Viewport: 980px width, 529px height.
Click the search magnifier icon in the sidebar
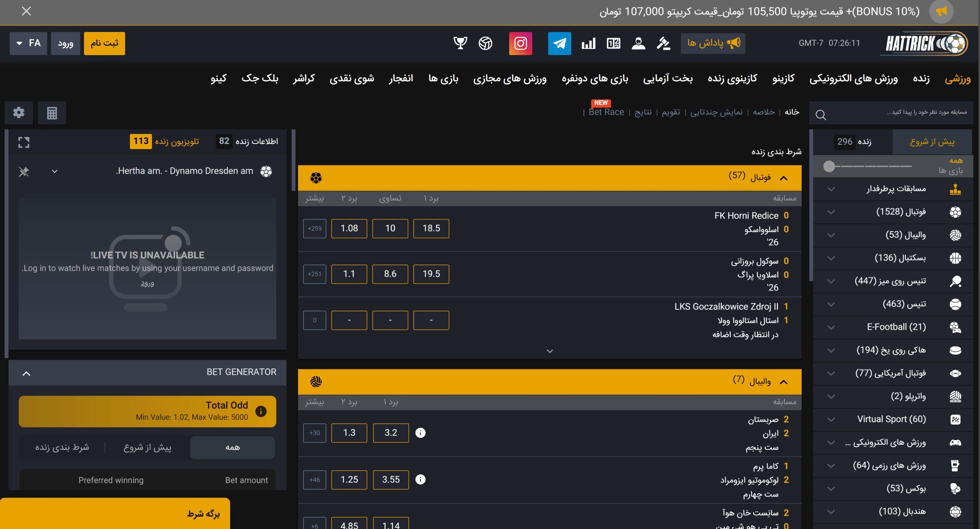[x=821, y=114]
